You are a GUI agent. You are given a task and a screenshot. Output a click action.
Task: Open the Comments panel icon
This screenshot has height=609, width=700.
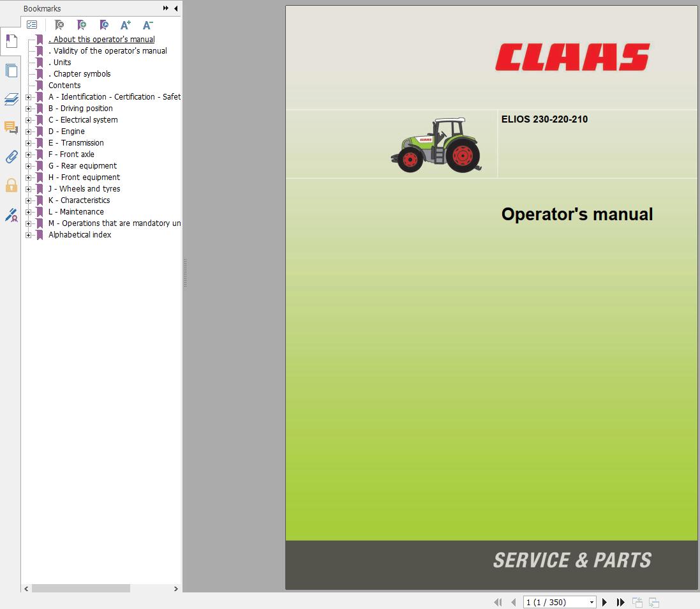(x=11, y=128)
